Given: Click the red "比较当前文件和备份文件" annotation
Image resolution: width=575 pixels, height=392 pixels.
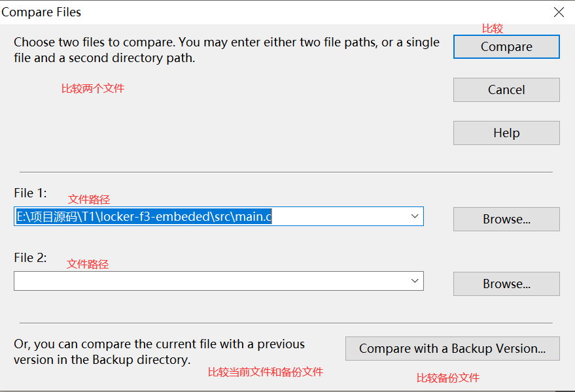Looking at the screenshot, I should (x=266, y=372).
